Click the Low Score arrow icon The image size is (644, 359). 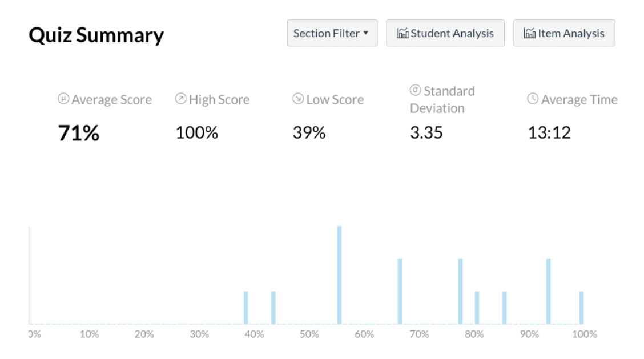pos(297,99)
